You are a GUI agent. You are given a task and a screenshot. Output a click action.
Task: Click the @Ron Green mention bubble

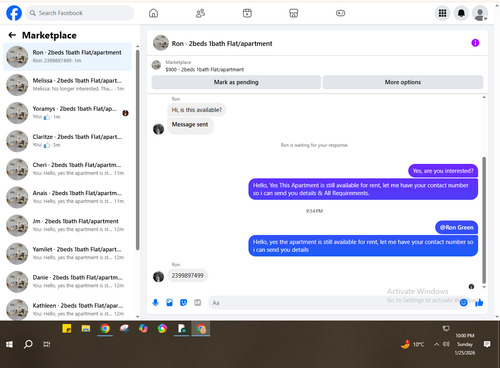click(456, 228)
